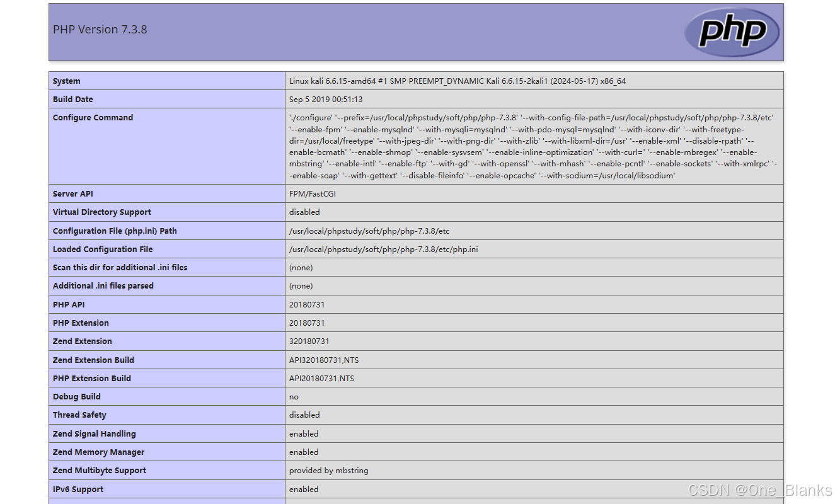Select the 'API20180731,NTS' value
Screen dimensions: 835x504
point(322,379)
